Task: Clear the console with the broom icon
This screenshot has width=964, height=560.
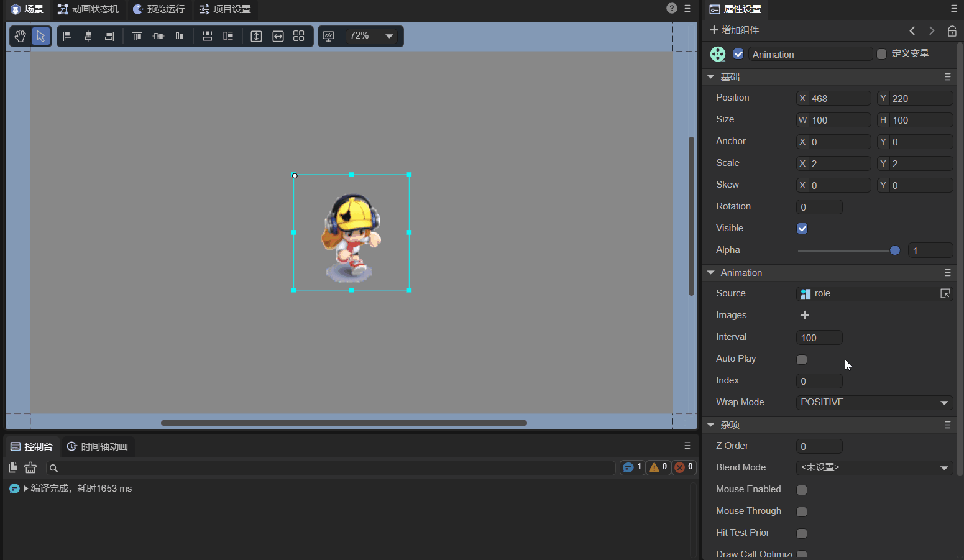Action: [30, 467]
